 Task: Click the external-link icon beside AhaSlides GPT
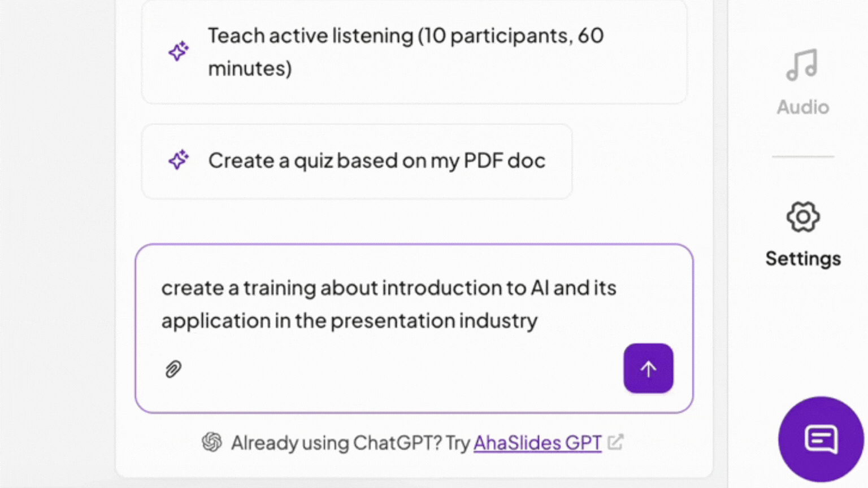point(617,441)
